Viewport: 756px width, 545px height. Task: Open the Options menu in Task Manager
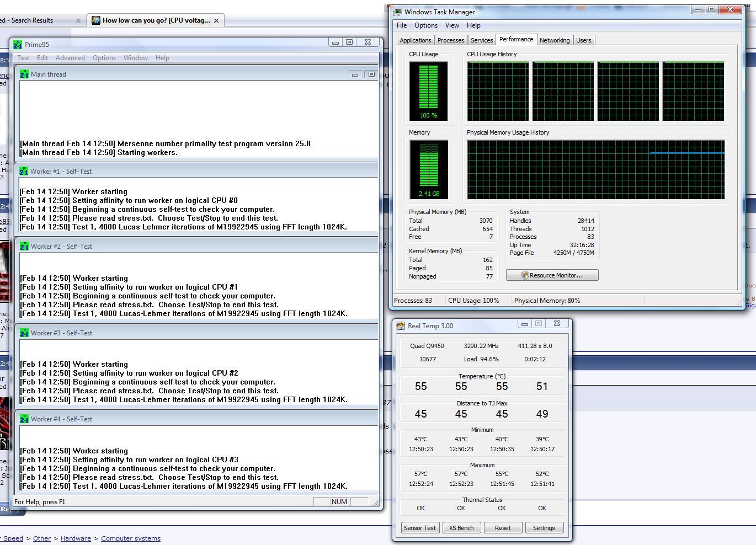point(426,25)
